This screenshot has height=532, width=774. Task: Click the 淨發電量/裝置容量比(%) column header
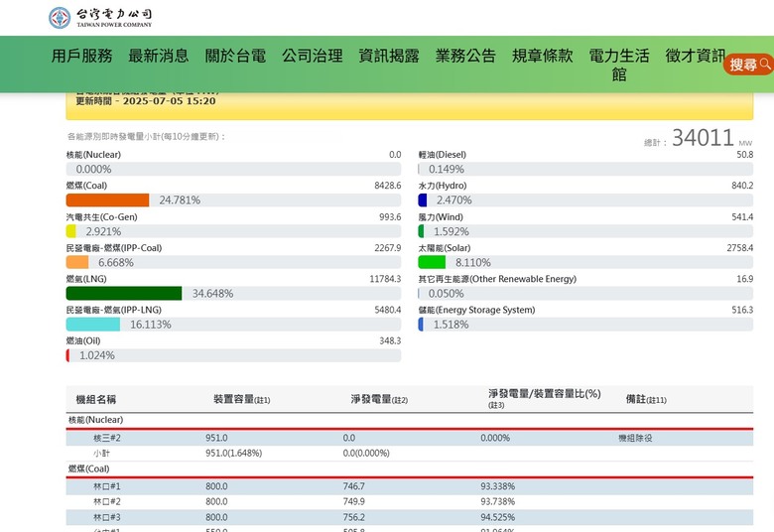point(545,398)
